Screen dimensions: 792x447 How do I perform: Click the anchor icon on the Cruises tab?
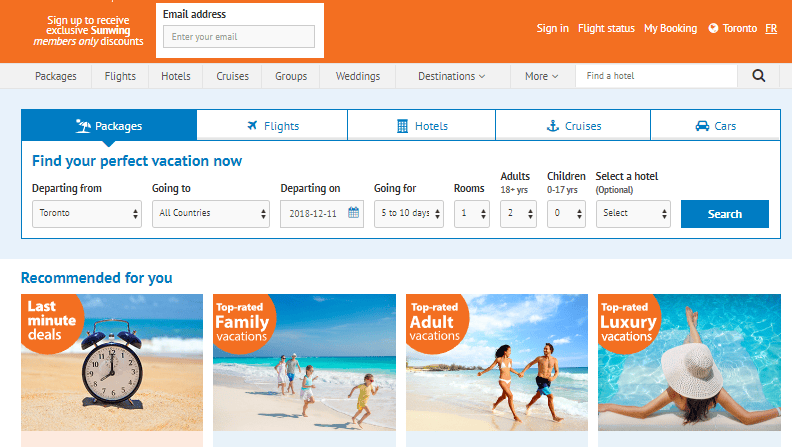[x=553, y=126]
